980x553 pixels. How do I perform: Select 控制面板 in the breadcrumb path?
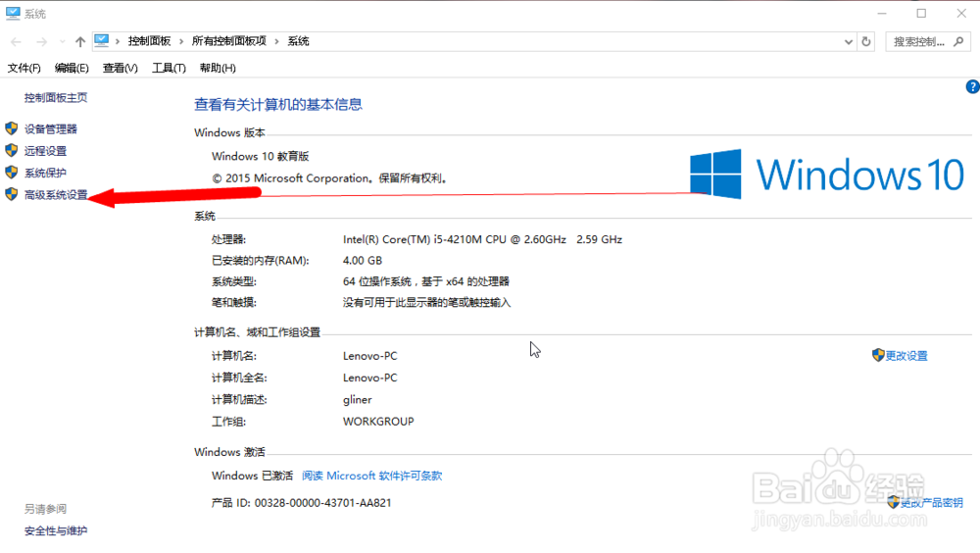pos(149,41)
